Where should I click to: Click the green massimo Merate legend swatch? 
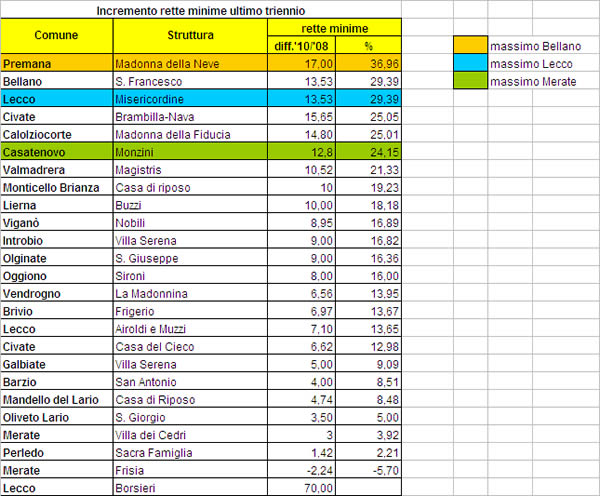[x=470, y=80]
